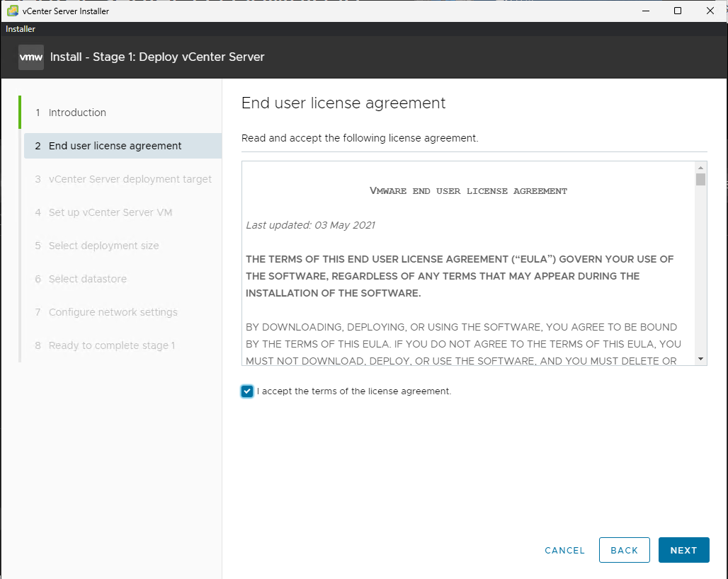Go to the Introduction step
The image size is (728, 579).
(x=77, y=113)
